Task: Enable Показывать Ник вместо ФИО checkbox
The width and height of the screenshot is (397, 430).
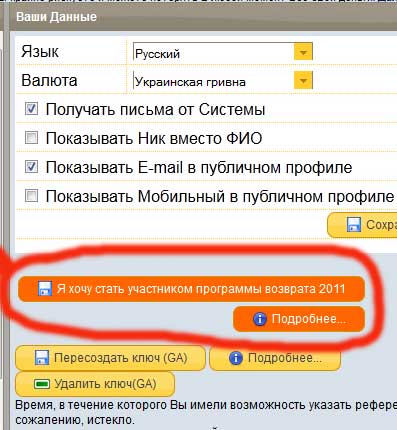Action: [32, 137]
